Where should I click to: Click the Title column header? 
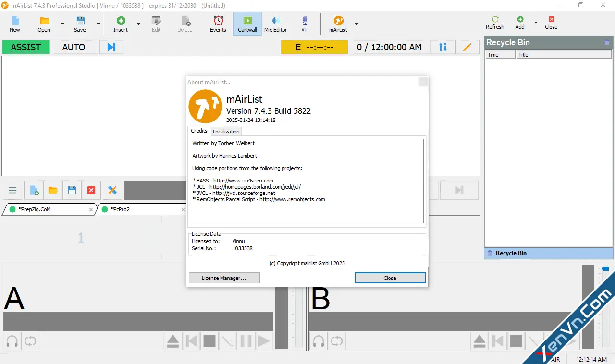[x=564, y=55]
